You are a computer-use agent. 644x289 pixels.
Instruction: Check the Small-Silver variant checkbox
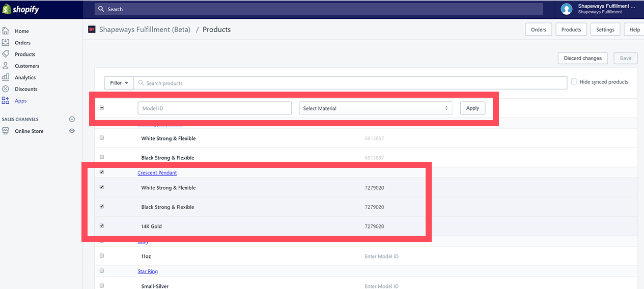pyautogui.click(x=102, y=285)
